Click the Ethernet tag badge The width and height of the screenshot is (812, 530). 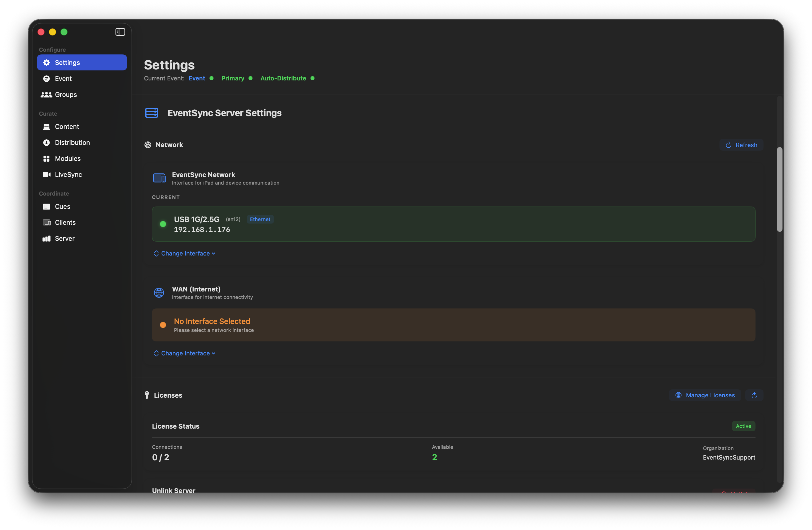point(260,219)
